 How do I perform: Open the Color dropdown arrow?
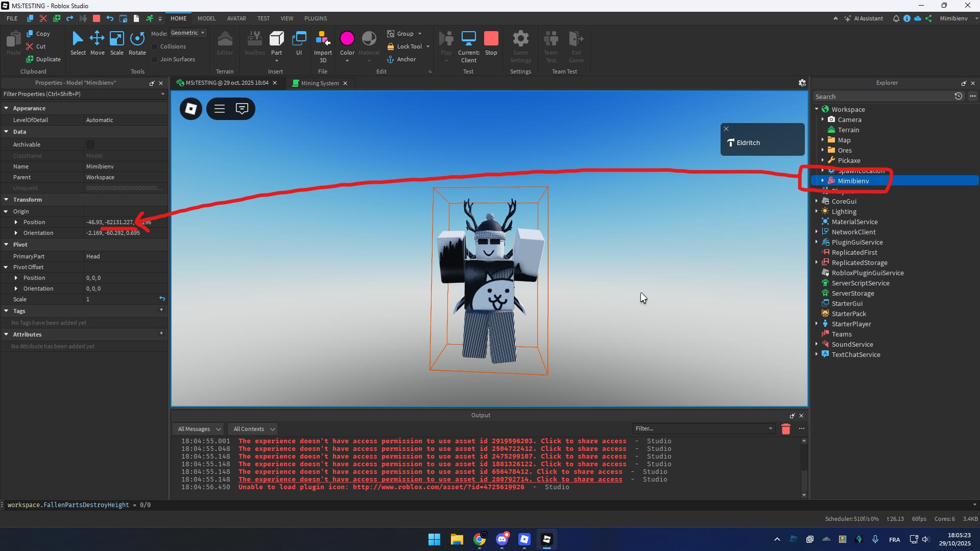coord(347,61)
